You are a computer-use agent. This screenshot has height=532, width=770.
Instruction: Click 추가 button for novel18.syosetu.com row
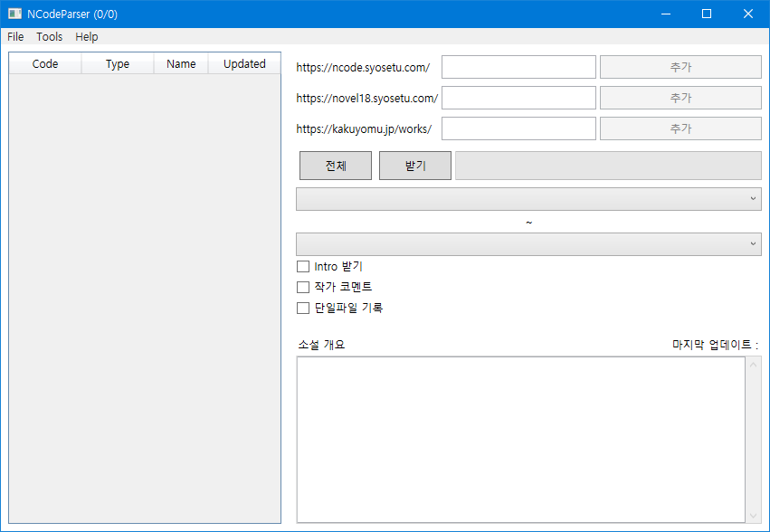click(x=680, y=98)
